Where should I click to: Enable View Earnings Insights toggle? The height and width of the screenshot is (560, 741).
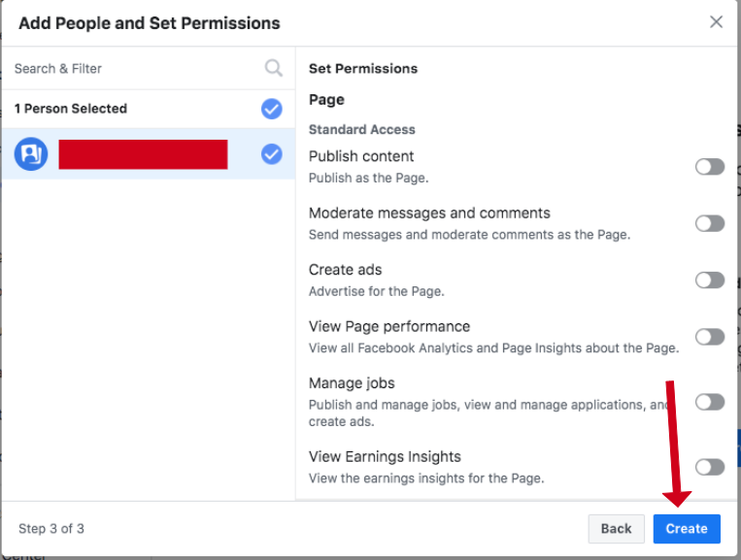(x=710, y=467)
